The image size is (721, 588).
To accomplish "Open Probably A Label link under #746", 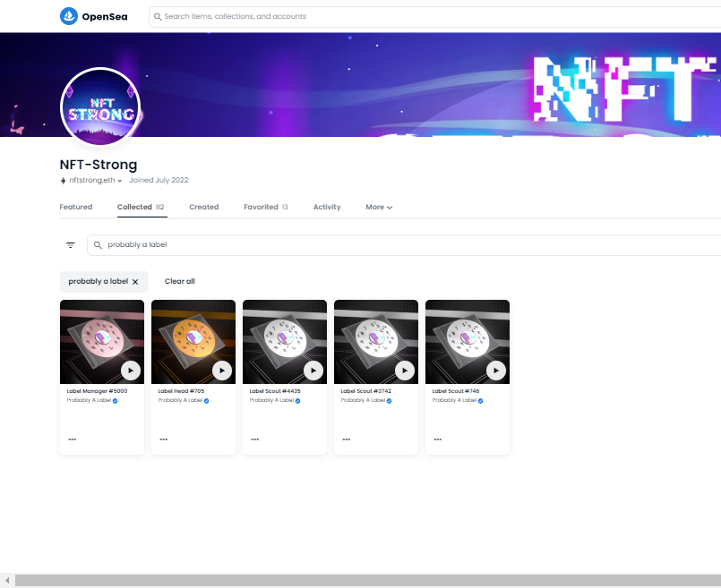I will coord(454,400).
